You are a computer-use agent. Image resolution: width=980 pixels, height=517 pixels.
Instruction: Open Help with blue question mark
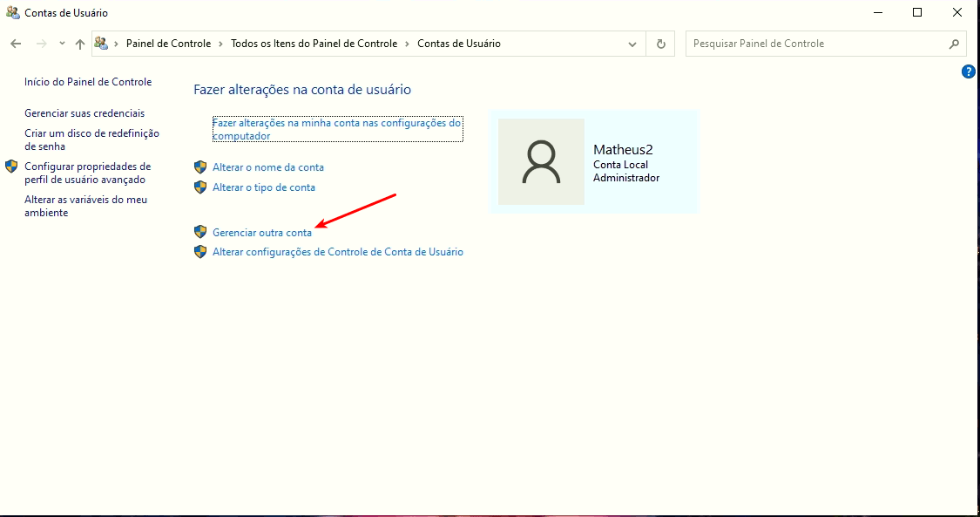tap(968, 71)
